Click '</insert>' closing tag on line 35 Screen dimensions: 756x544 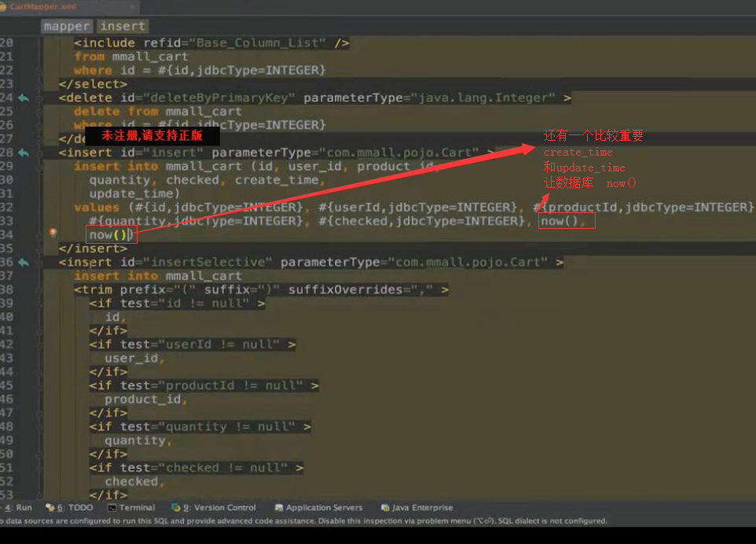[93, 249]
